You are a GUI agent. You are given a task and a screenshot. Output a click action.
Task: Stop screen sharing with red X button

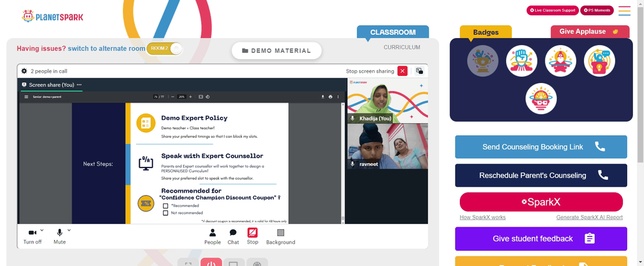(402, 71)
